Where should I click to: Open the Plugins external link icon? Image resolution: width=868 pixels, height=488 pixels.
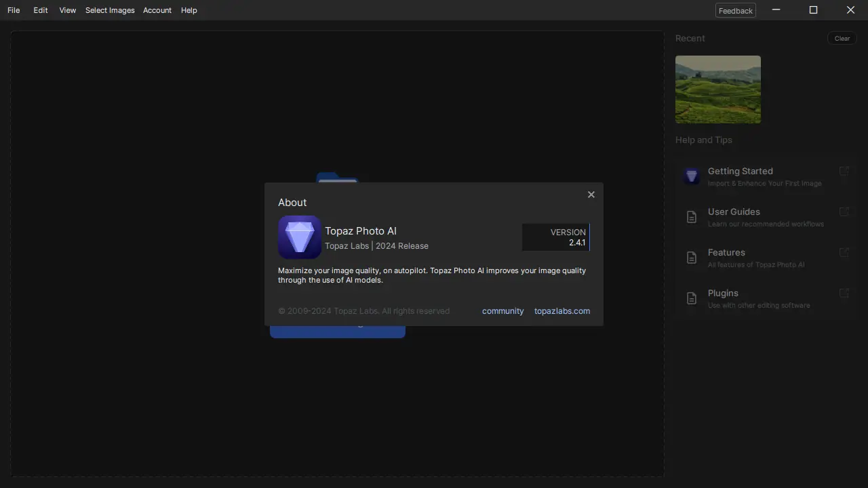tap(844, 293)
